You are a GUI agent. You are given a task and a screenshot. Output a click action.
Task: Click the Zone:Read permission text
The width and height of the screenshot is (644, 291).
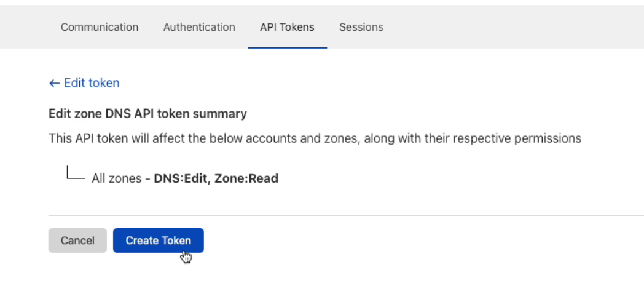tap(246, 178)
